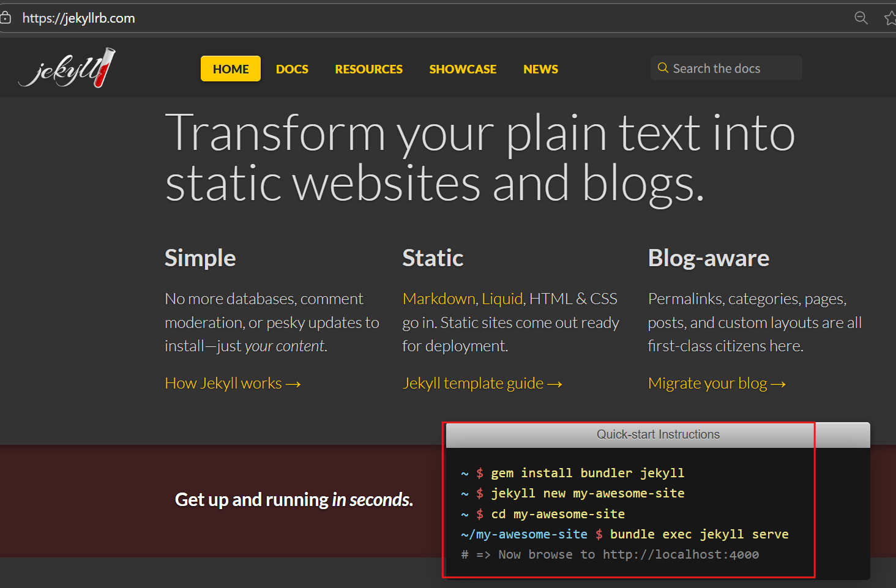Click the Simple heading
896x588 pixels.
(x=200, y=258)
